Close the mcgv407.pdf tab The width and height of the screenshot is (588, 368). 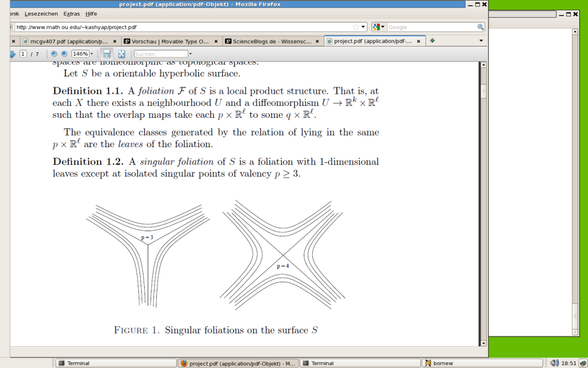(x=115, y=41)
